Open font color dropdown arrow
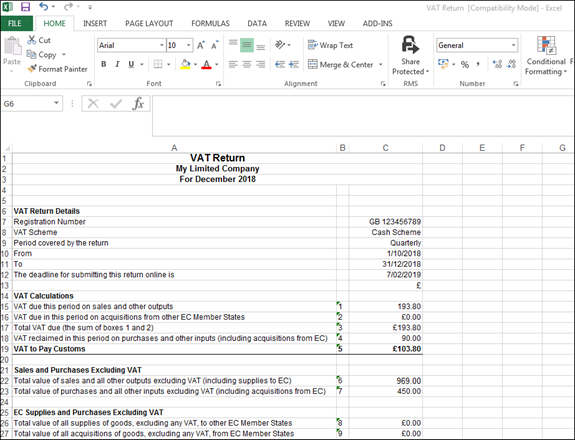The image size is (575, 440). [217, 65]
